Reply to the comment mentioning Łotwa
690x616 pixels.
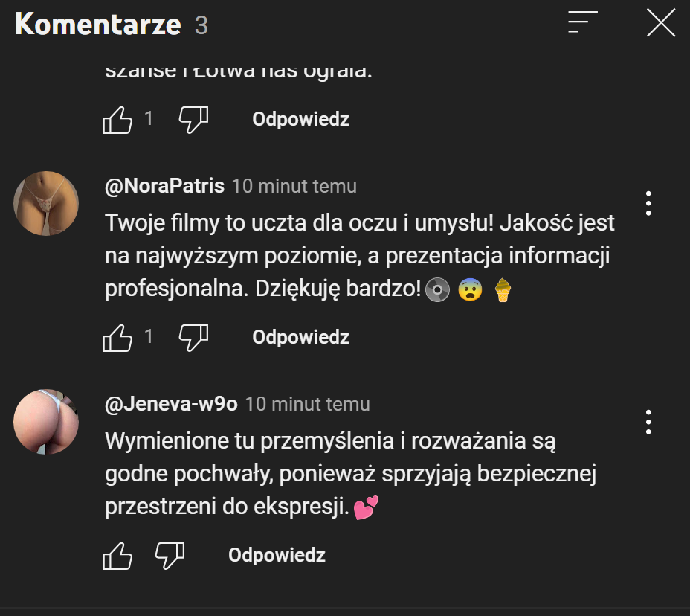coord(300,119)
